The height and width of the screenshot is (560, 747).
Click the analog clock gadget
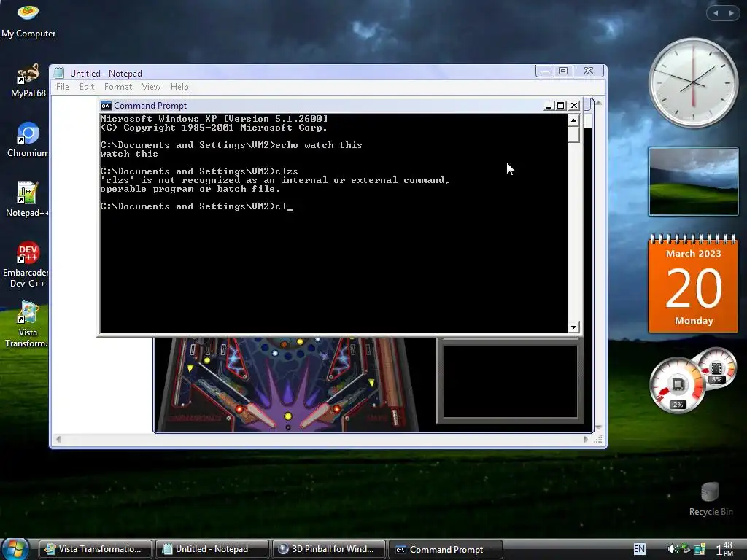click(693, 83)
